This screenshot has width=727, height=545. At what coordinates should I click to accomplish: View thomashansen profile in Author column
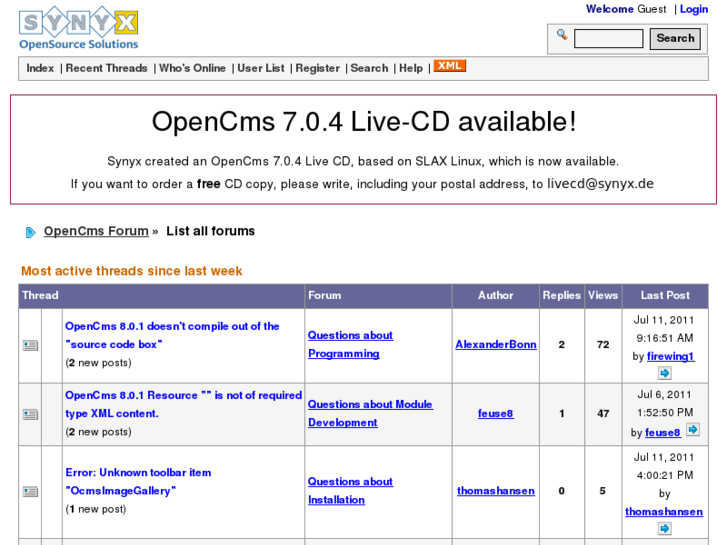(x=496, y=491)
